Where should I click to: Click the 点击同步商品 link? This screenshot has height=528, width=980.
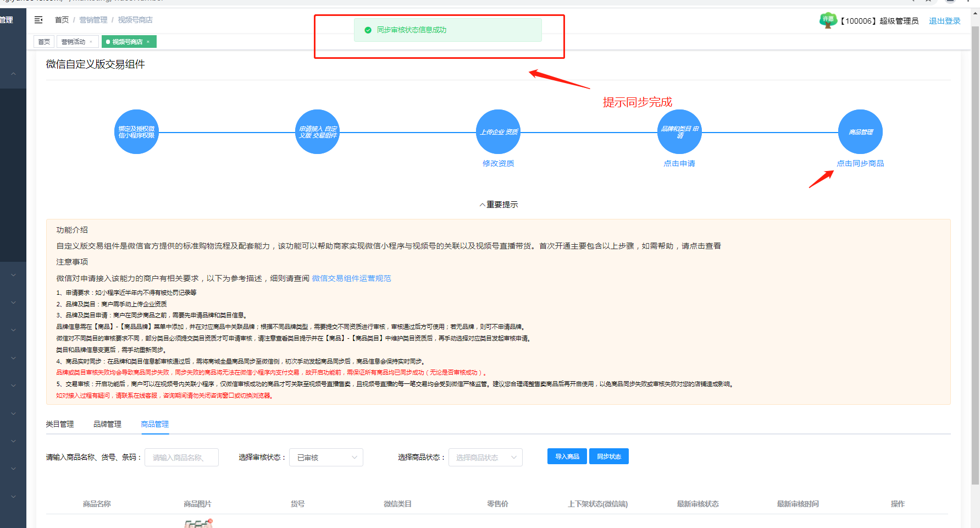coord(860,163)
